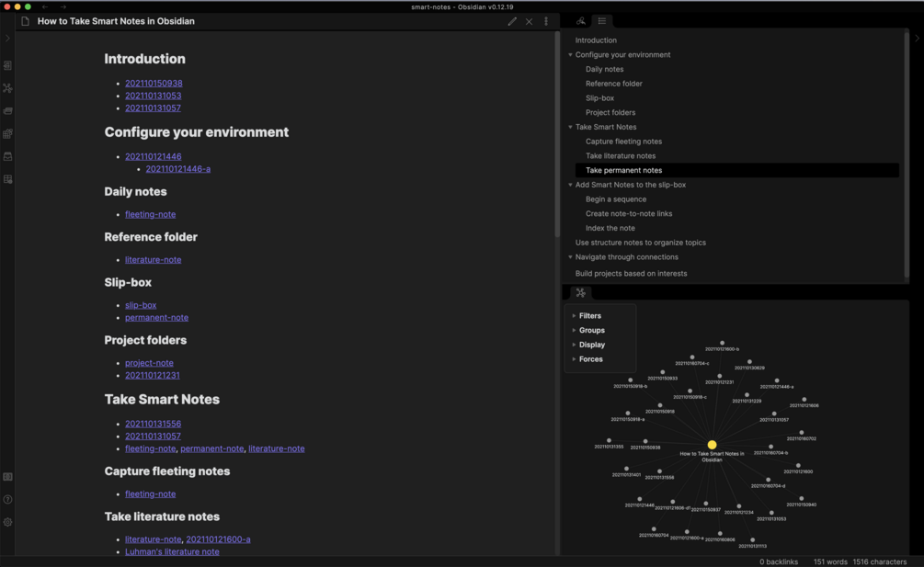Open graph view from the left ribbon

[7, 88]
